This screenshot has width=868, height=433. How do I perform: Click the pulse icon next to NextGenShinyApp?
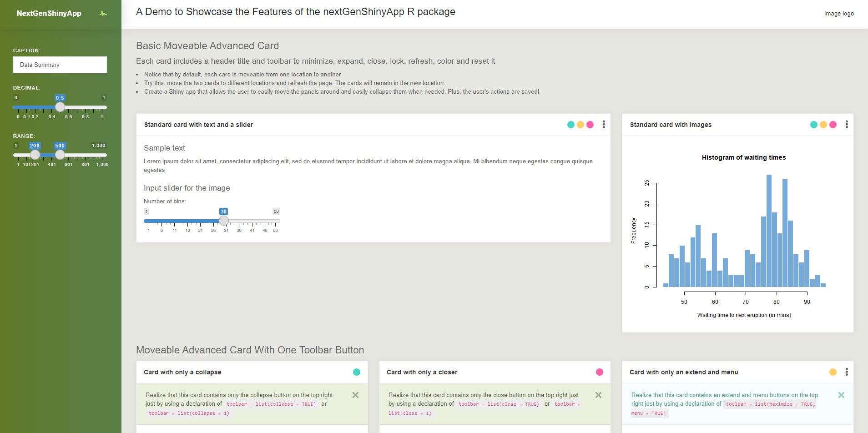(x=103, y=13)
